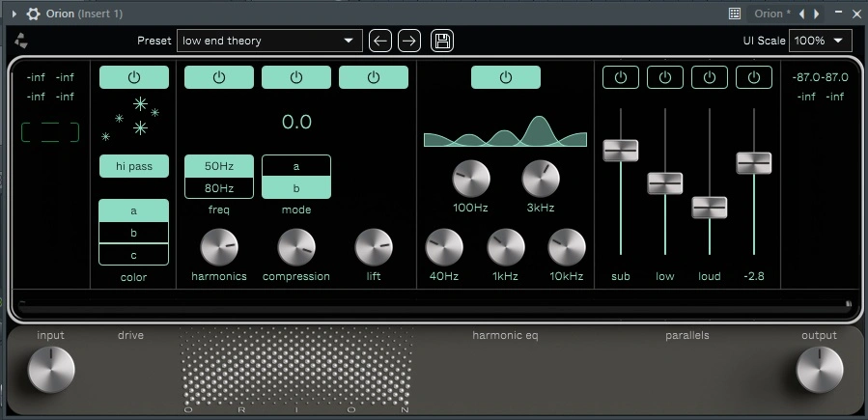
Task: Enable the sub parallel power button
Action: click(x=621, y=77)
